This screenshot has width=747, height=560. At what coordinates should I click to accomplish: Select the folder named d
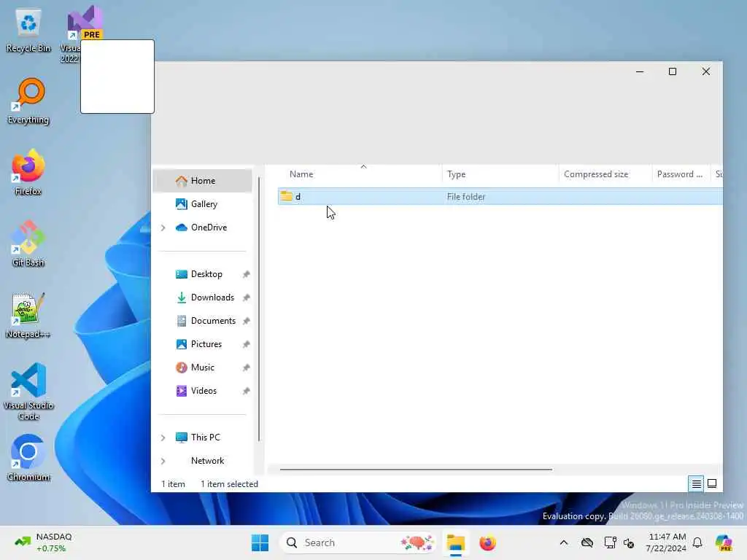pos(500,197)
